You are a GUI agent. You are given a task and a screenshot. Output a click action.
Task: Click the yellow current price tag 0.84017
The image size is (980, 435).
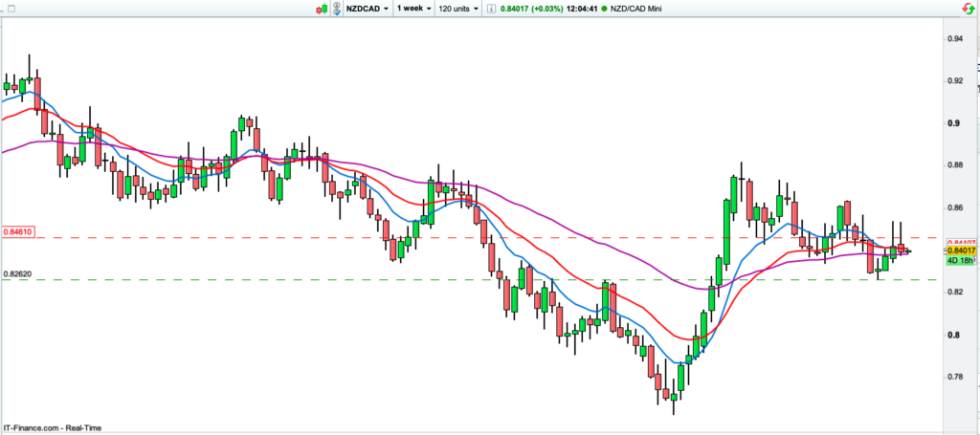[x=960, y=251]
